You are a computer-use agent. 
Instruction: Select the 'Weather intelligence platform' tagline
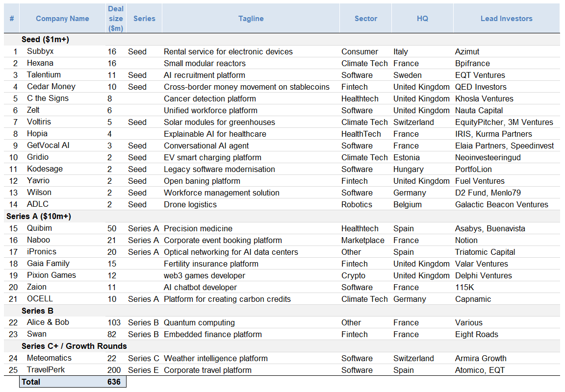tap(216, 359)
